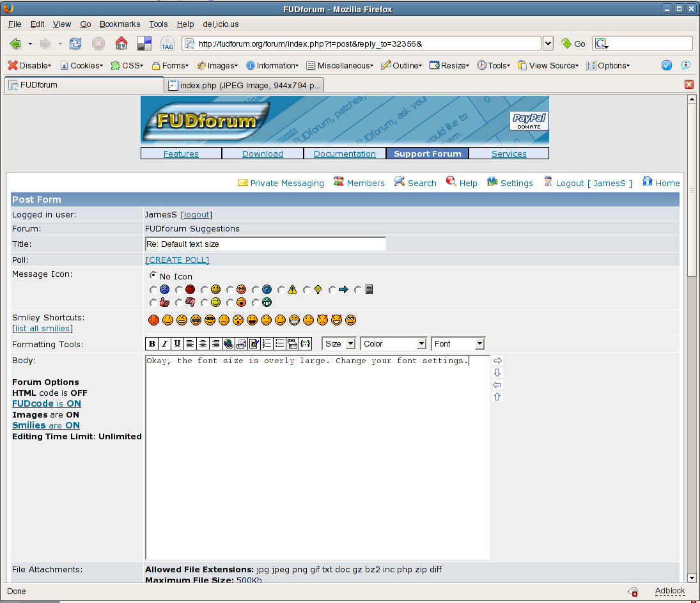Screen dimensions: 700x603
Task: Click the align center formatting icon
Action: pos(203,343)
